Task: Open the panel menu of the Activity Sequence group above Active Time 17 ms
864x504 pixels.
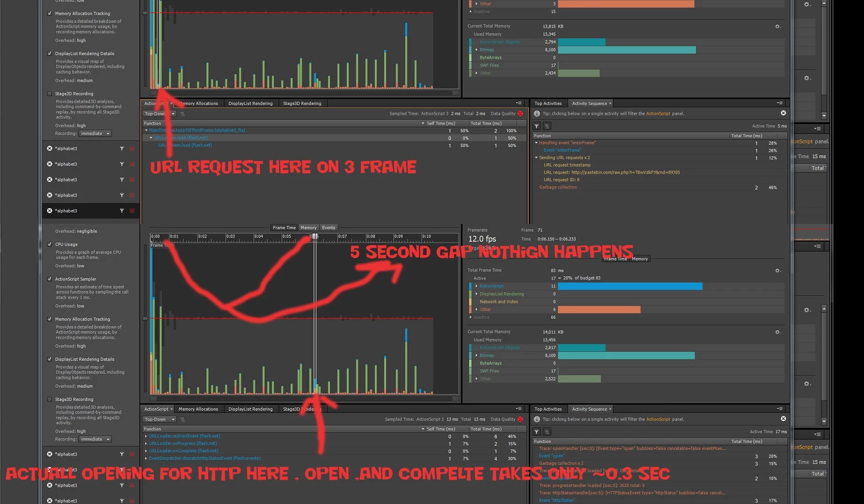Action: (780, 409)
